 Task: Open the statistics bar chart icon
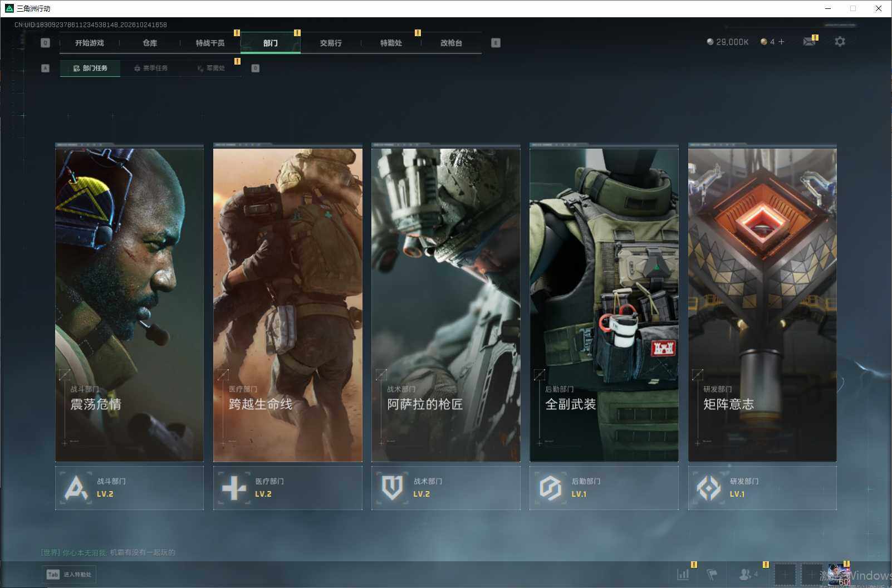coord(683,574)
